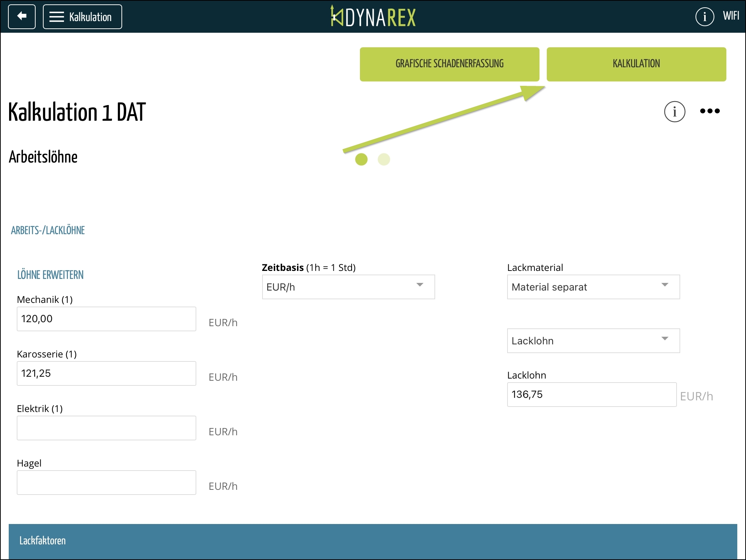Image resolution: width=746 pixels, height=560 pixels.
Task: Click the empty Hagel input field
Action: 106,483
